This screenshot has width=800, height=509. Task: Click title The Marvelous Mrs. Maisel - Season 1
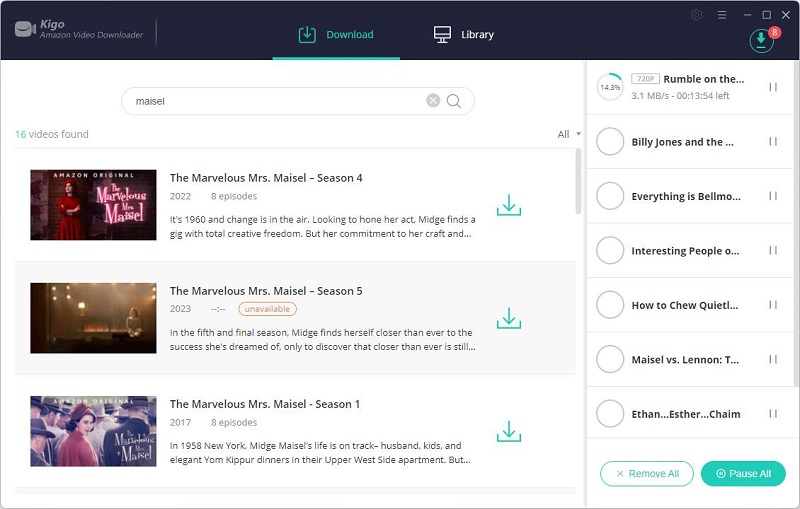[x=265, y=404]
